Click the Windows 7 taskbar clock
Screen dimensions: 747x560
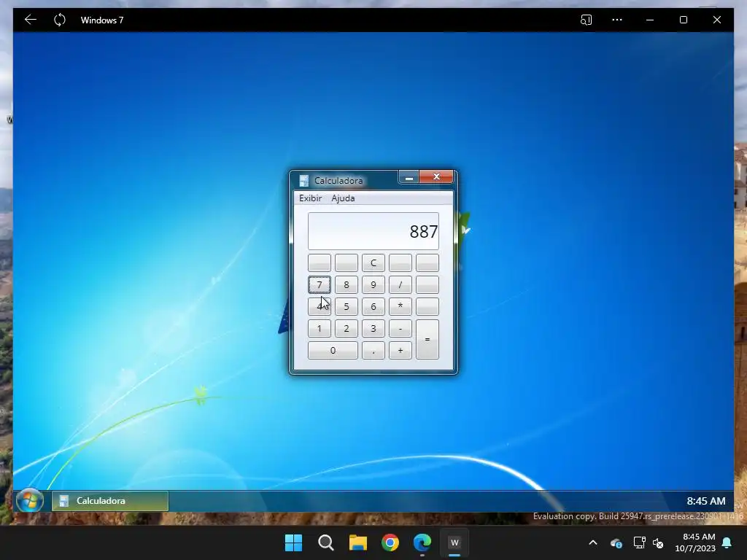(706, 501)
